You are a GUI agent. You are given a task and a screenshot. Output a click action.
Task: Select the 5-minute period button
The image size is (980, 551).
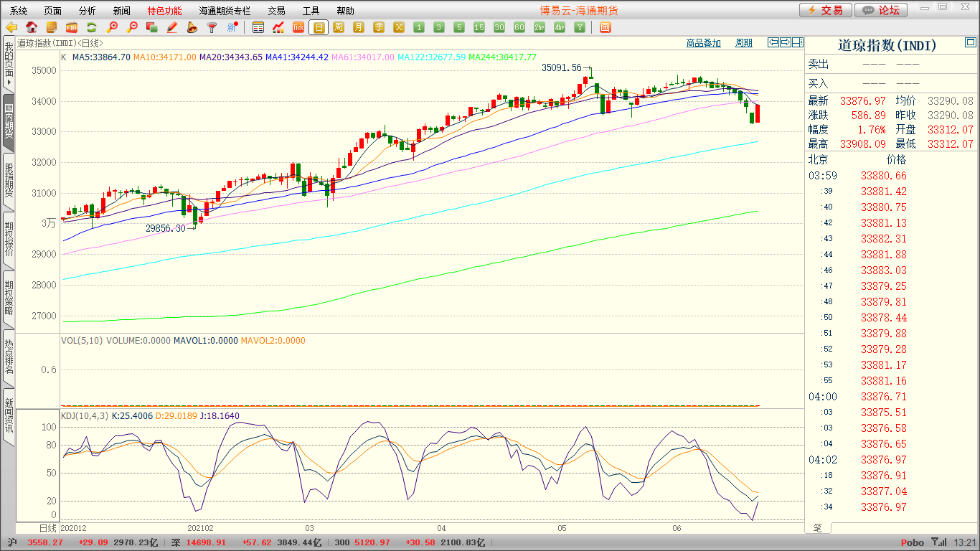[x=459, y=27]
